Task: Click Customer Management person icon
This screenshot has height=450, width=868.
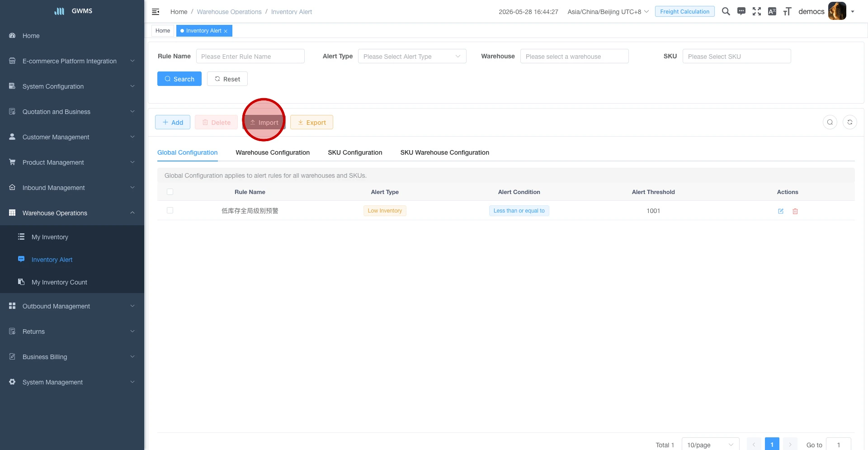Action: 12,137
